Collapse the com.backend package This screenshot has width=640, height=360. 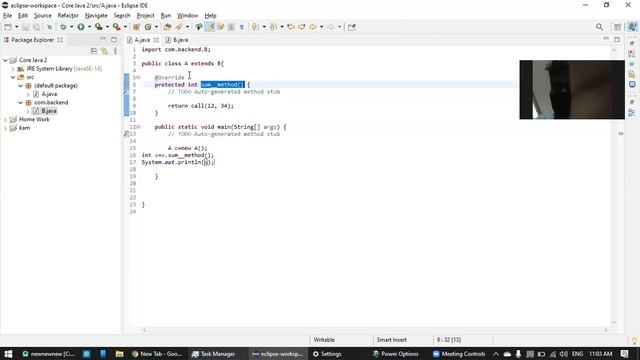(20, 102)
